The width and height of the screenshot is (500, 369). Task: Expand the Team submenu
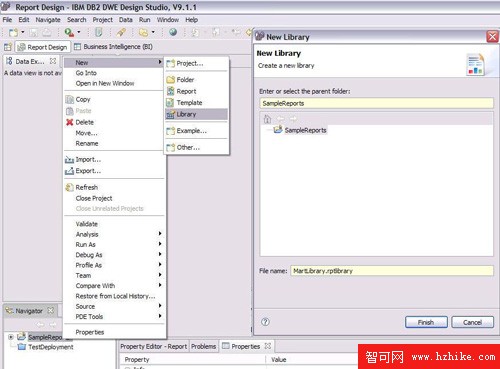(x=114, y=276)
